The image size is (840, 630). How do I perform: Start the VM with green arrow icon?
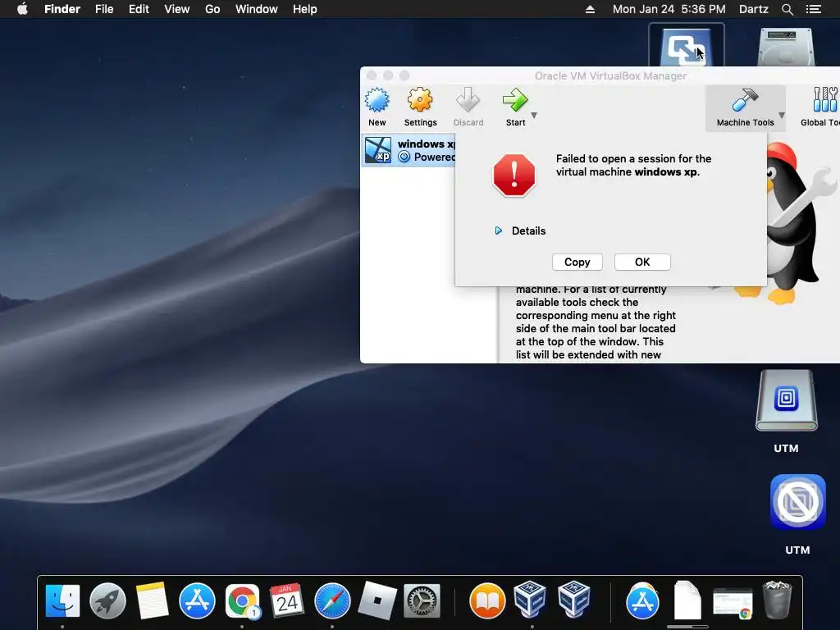coord(515,100)
